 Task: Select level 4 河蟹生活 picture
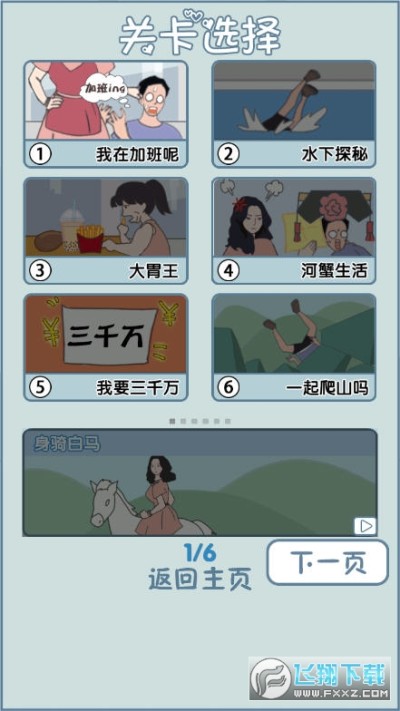pyautogui.click(x=294, y=218)
